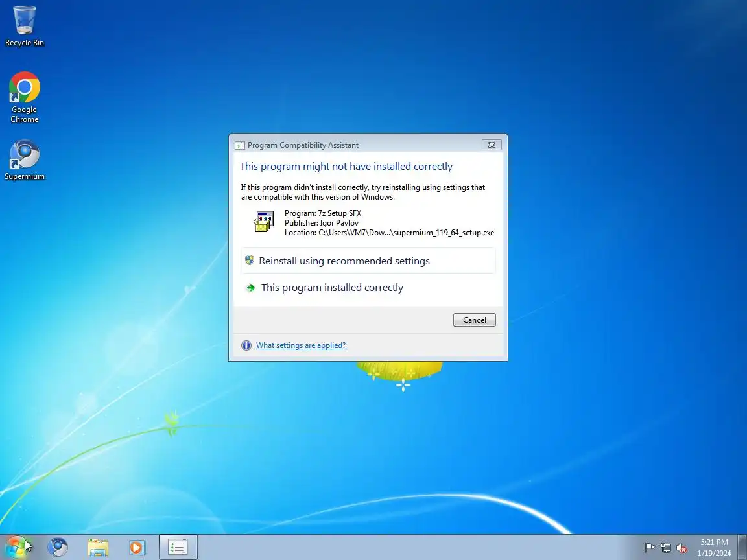This screenshot has width=747, height=560.
Task: Click the Cancel button
Action: point(474,320)
